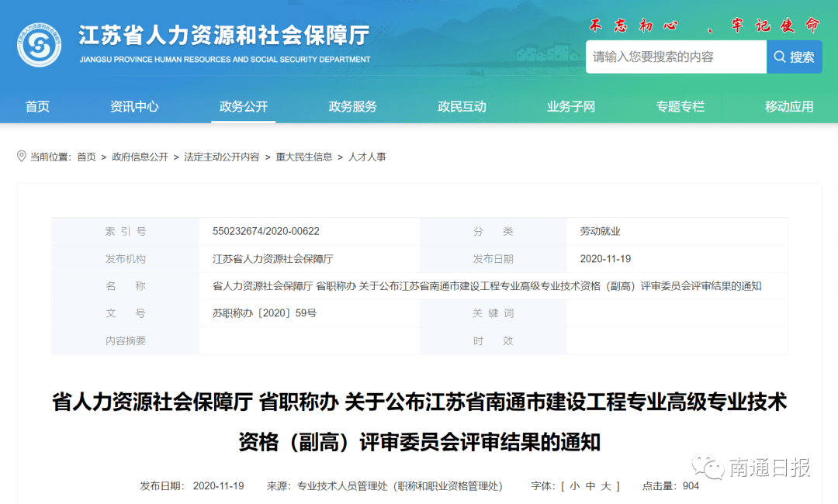Switch to the 政民互动 section
The width and height of the screenshot is (838, 504).
tap(462, 107)
